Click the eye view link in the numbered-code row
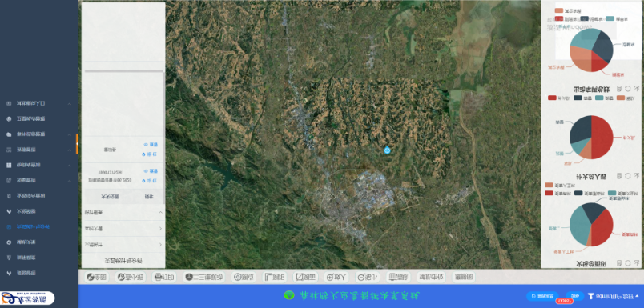Viewport: 644px width, 308px height. pyautogui.click(x=151, y=171)
